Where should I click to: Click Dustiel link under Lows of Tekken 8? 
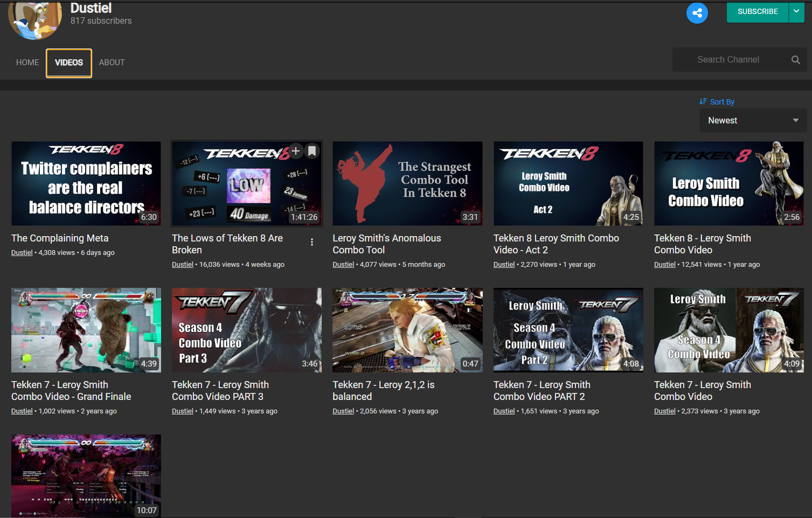pos(183,265)
